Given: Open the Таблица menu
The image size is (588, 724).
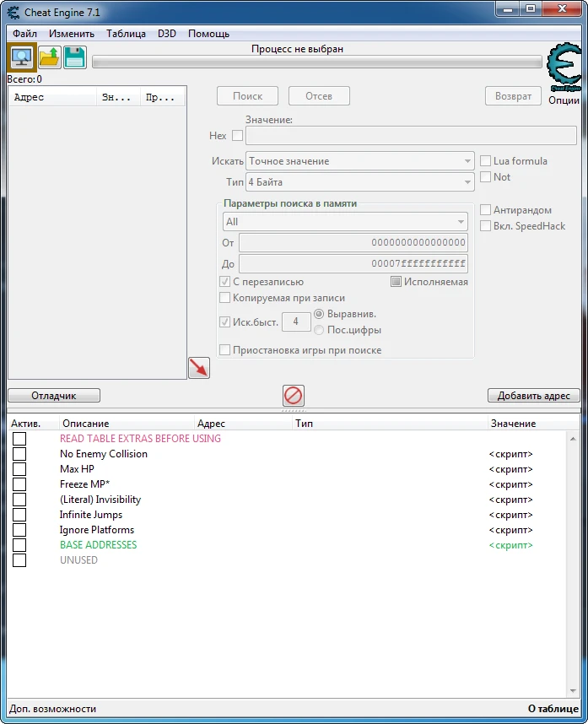Looking at the screenshot, I should click(126, 34).
